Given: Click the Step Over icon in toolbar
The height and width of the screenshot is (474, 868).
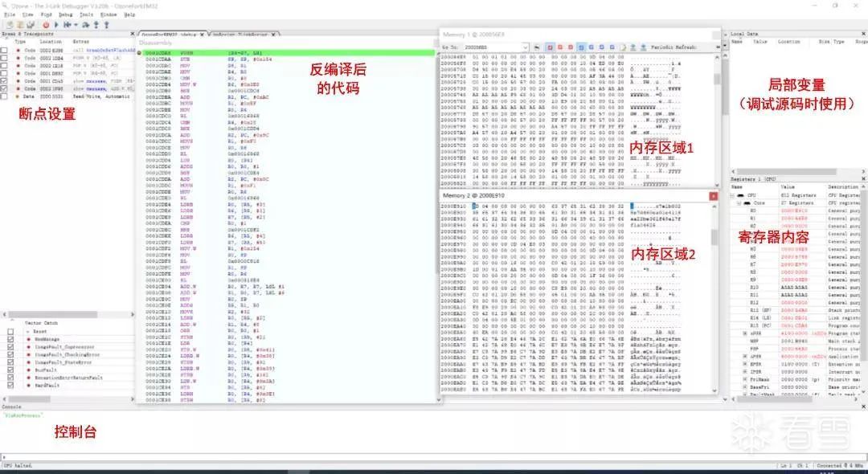Looking at the screenshot, I should 85,24.
